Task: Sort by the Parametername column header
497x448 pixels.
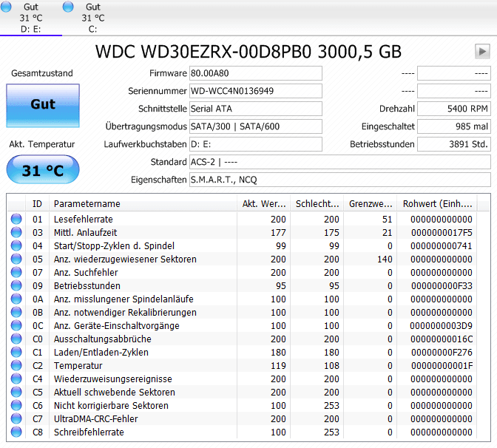Action: point(143,204)
